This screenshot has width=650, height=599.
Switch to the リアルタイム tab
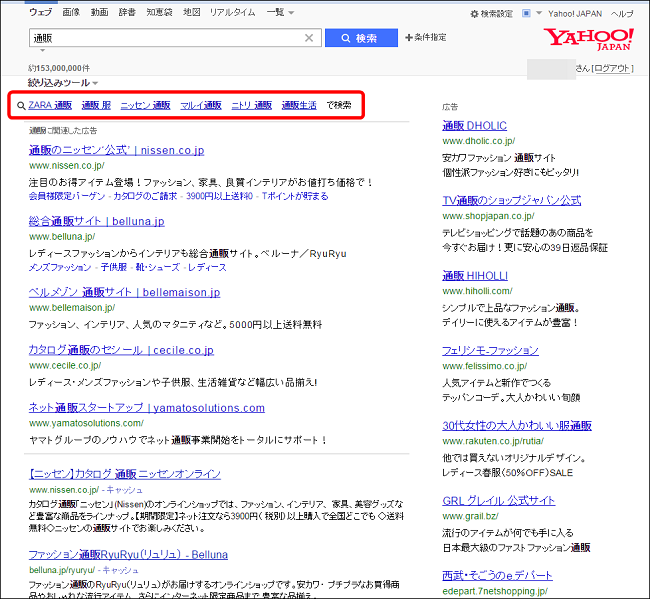(x=233, y=12)
